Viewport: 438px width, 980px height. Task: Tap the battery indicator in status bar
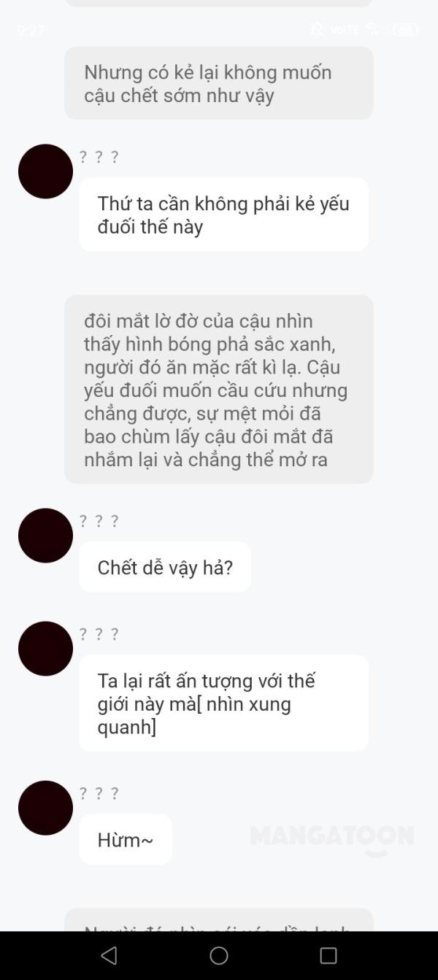pyautogui.click(x=406, y=30)
